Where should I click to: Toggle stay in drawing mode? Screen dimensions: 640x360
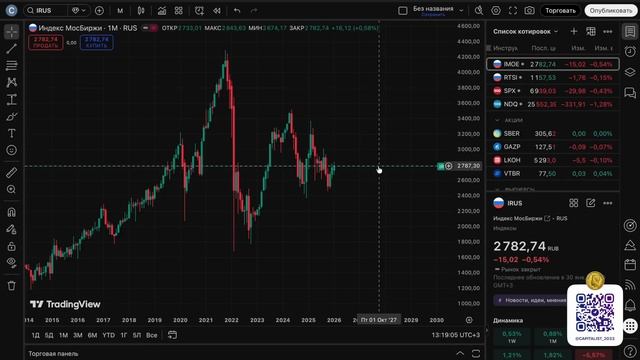tap(11, 229)
